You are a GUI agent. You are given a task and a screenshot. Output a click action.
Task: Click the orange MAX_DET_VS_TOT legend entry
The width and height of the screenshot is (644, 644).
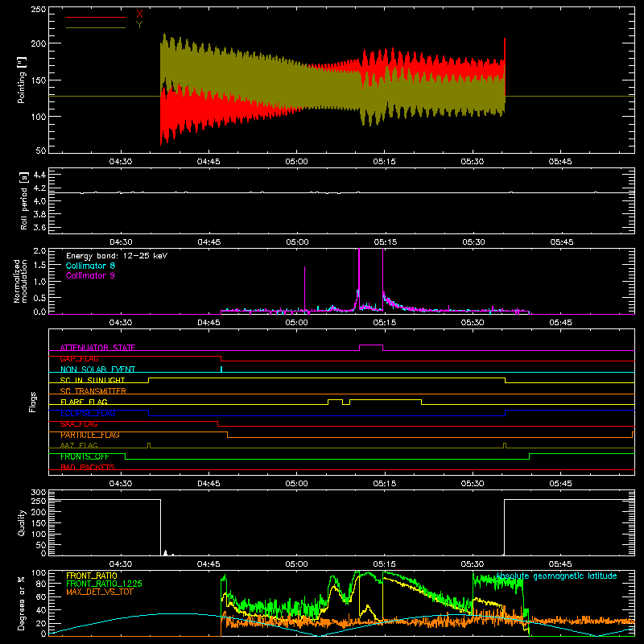99,592
